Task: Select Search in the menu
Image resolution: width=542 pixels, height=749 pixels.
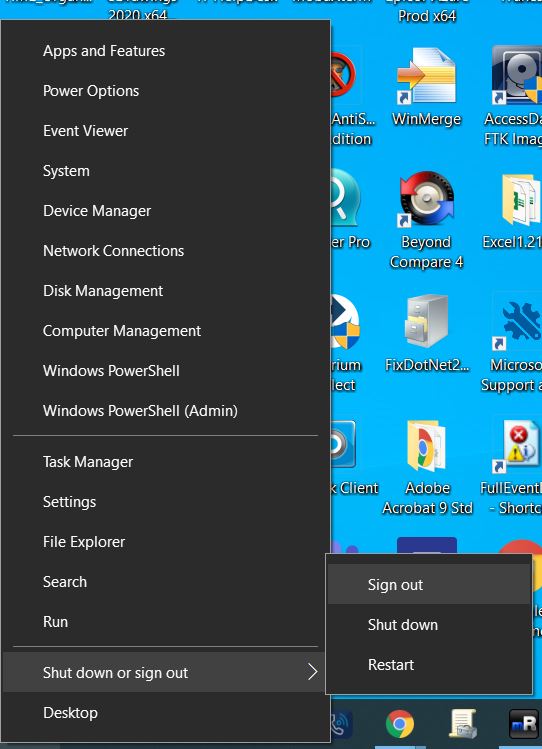Action: tap(165, 582)
